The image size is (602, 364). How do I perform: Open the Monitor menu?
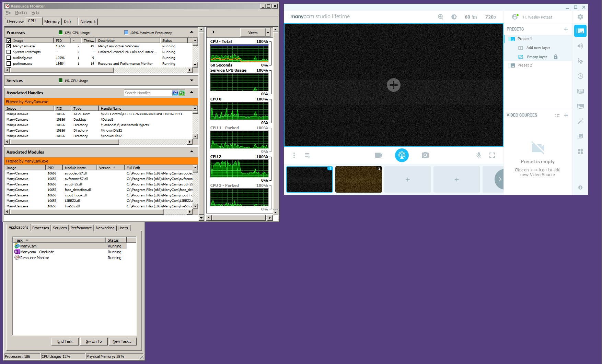(21, 13)
